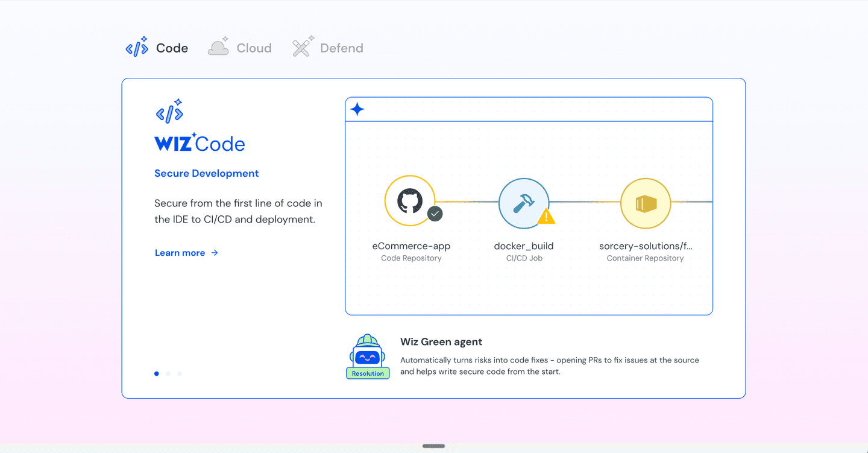
Task: Click the checkmark badge on GitHub node
Action: (x=435, y=214)
